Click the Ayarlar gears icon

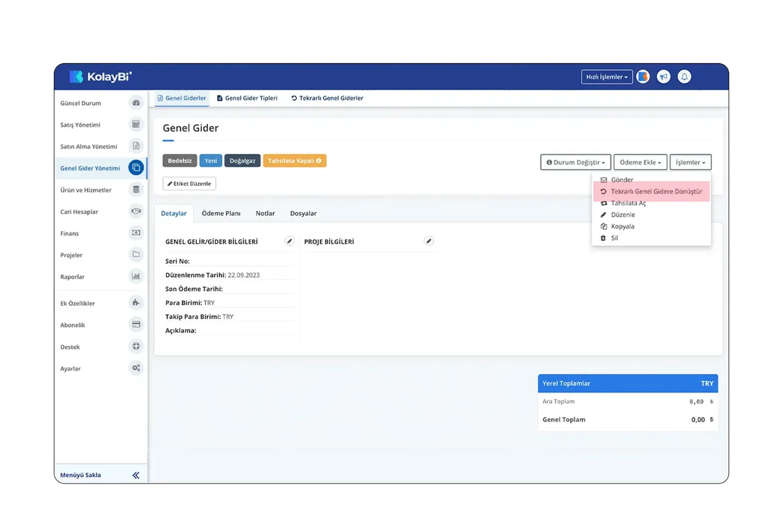136,368
